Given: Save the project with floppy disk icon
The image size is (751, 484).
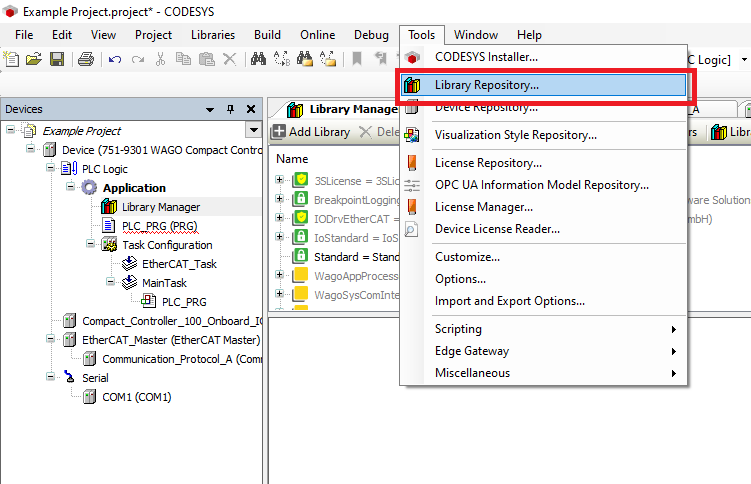Looking at the screenshot, I should click(x=57, y=59).
